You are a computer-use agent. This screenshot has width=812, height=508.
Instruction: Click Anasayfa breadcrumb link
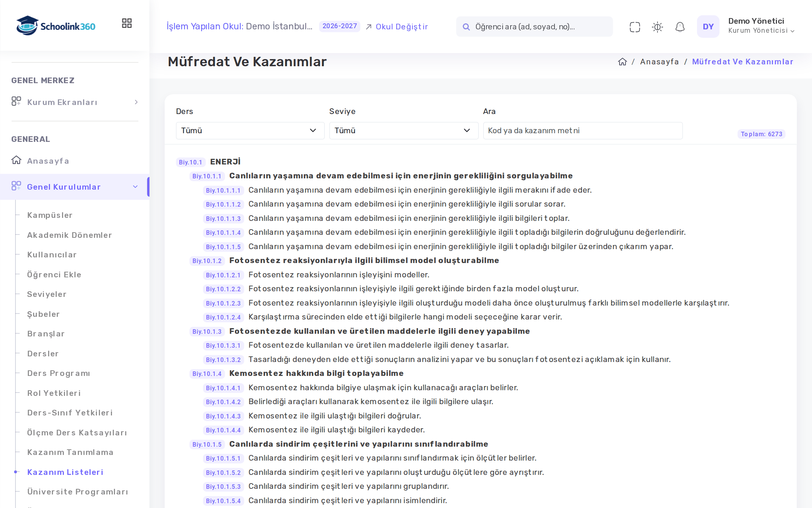tap(659, 62)
